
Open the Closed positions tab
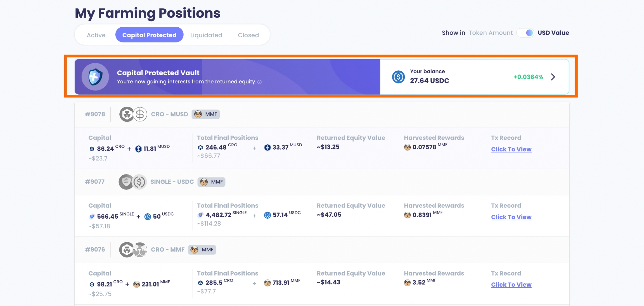pyautogui.click(x=248, y=35)
